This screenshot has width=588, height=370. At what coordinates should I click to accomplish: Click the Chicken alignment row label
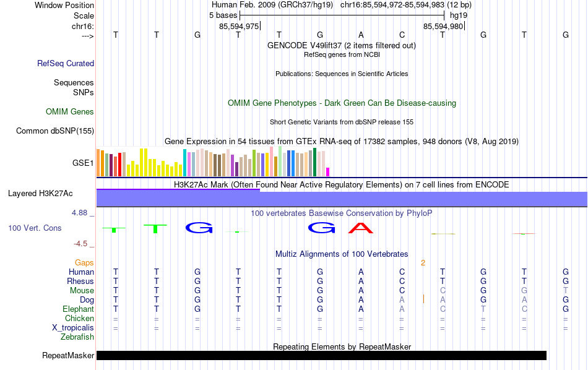[x=79, y=318]
